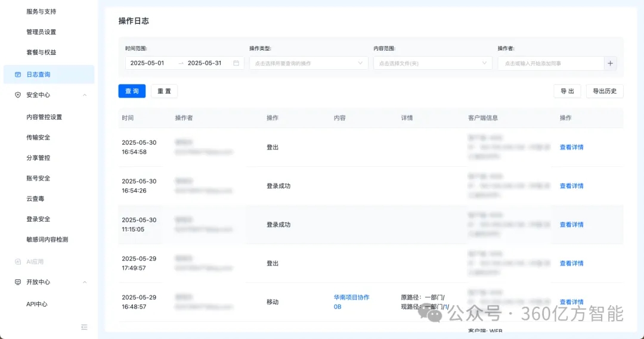The height and width of the screenshot is (339, 644).
Task: Collapse the 安全中心 section chevron
Action: point(85,95)
